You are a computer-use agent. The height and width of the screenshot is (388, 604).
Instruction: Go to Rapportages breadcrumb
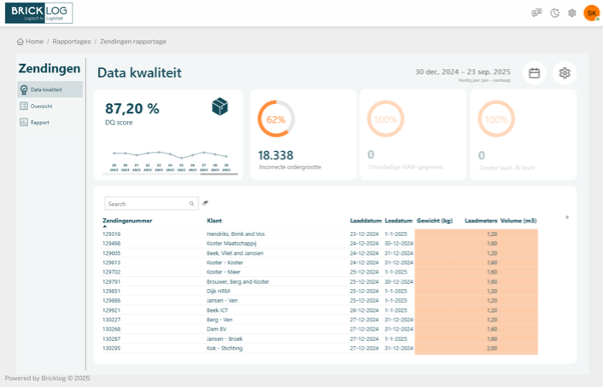72,41
